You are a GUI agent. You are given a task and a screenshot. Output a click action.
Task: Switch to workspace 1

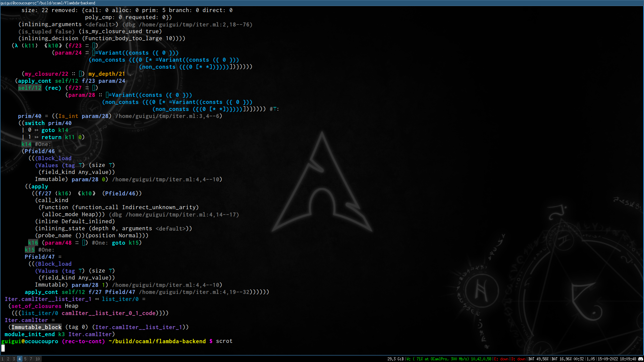[x=2, y=359]
